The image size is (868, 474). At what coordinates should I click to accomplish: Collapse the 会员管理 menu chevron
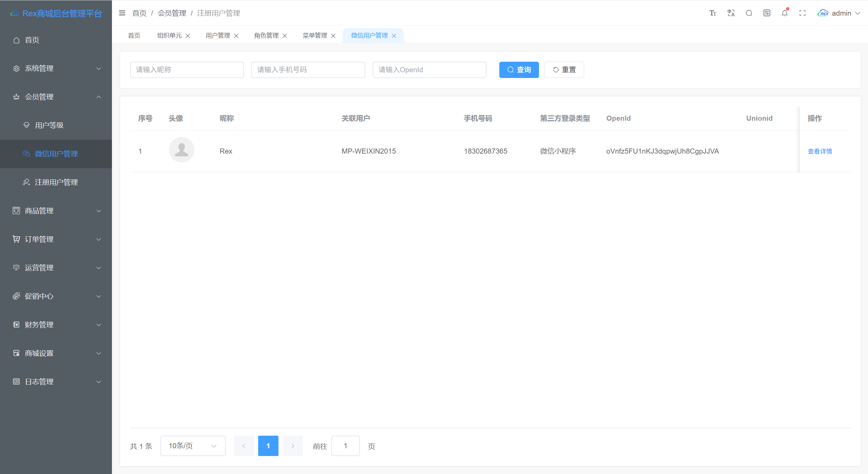[99, 97]
